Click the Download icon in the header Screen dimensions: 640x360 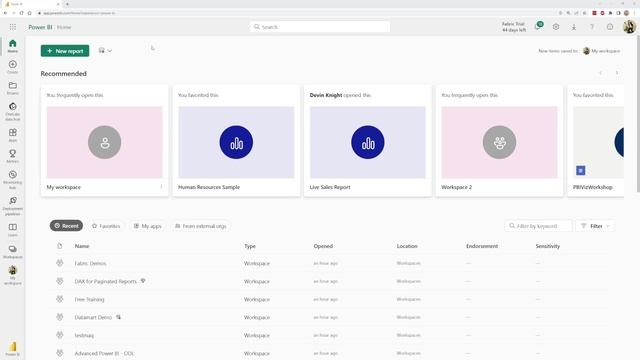click(574, 27)
